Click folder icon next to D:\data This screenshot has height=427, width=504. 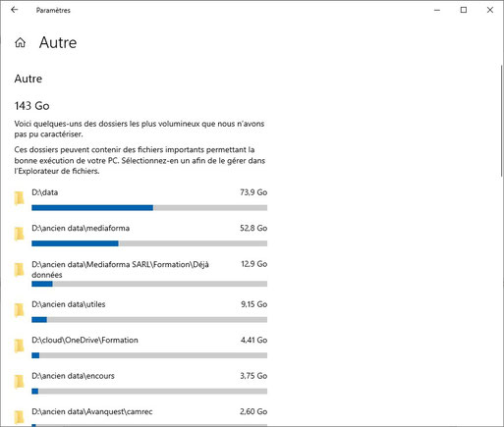[x=19, y=198]
